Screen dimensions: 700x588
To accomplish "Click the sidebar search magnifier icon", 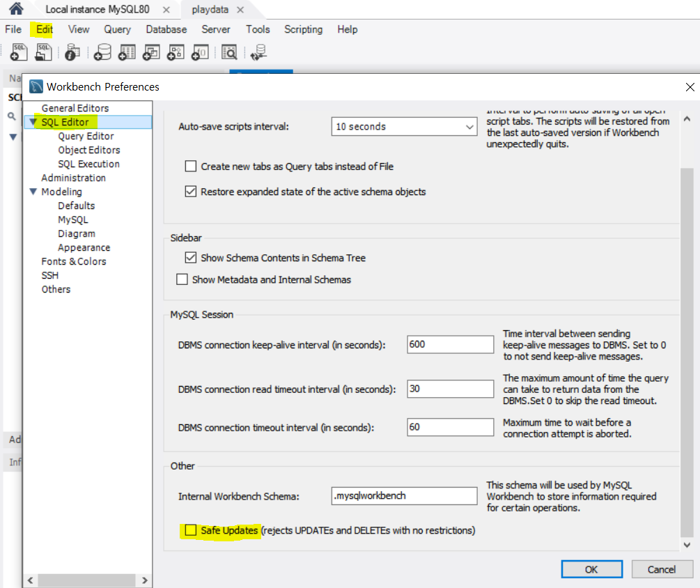I will [12, 116].
